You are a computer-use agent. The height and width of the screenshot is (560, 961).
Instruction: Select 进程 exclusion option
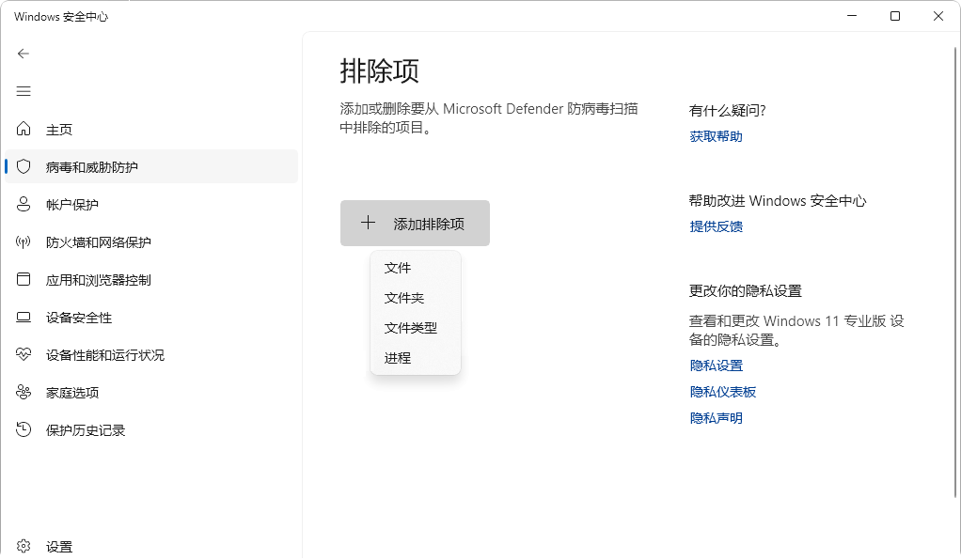[x=398, y=358]
